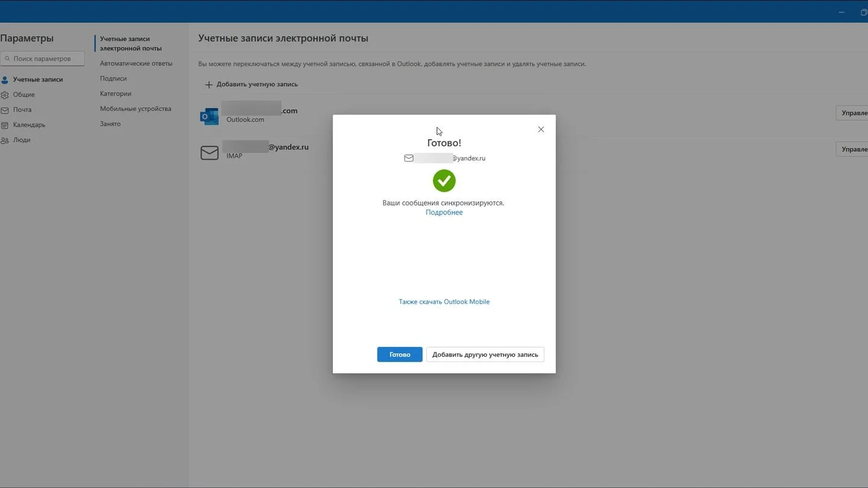Viewport: 868px width, 488px height.
Task: Click the people icon next to Люди
Action: click(5, 140)
